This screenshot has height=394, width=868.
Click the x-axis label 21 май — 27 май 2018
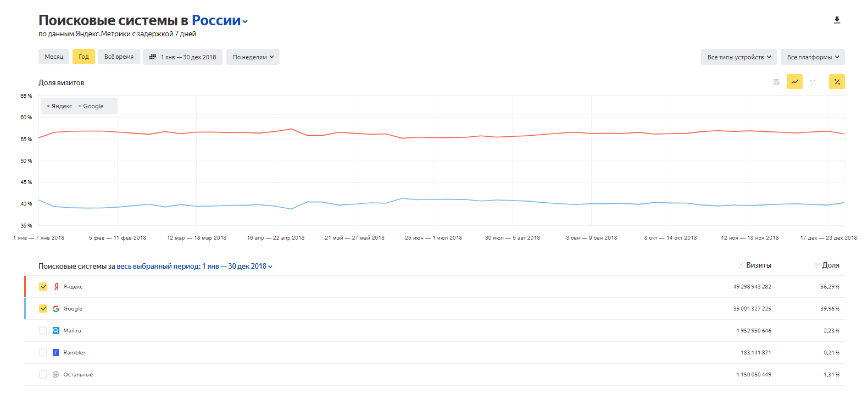coord(354,238)
